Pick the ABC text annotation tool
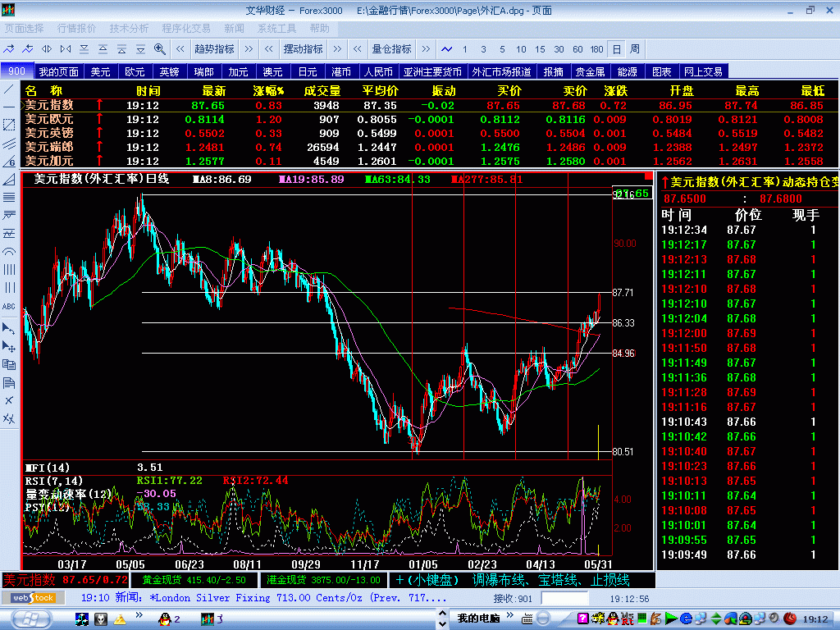Screen dimensions: 840x630 9,306
